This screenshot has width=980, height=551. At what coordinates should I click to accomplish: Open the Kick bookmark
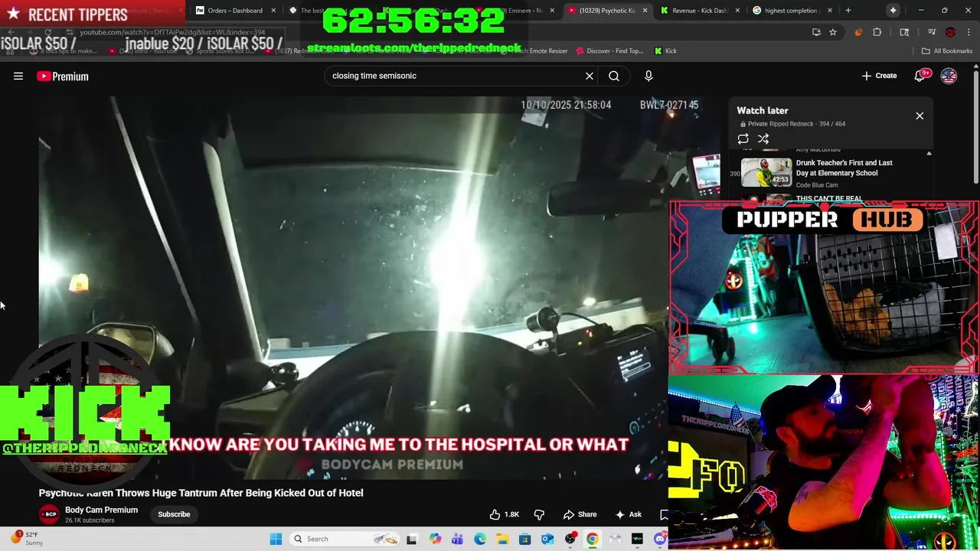(665, 51)
